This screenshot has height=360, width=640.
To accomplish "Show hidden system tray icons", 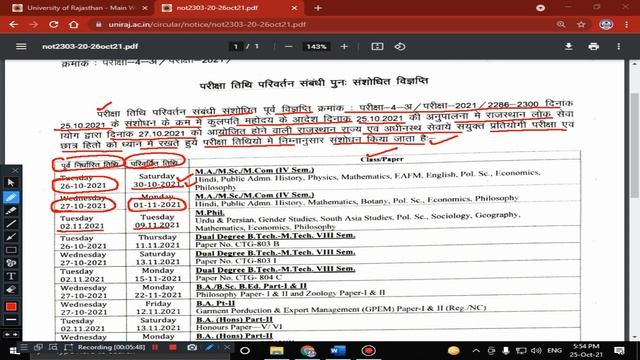I will coord(476,351).
